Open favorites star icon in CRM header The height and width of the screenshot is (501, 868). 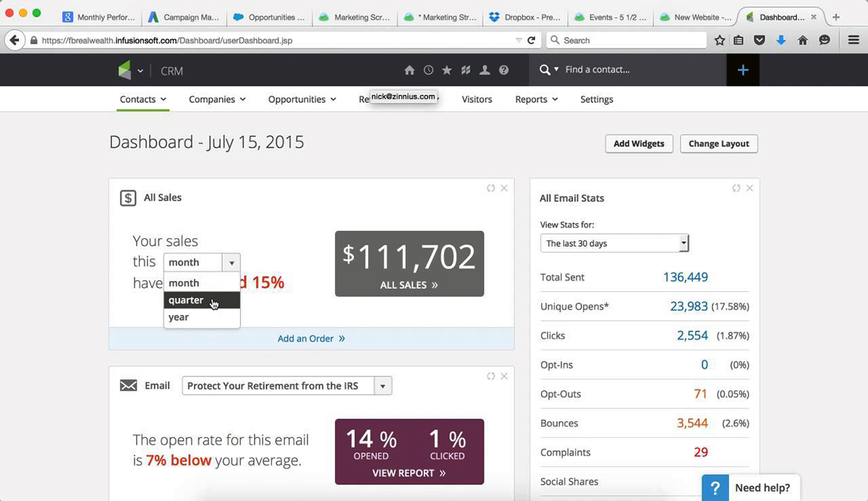coord(447,70)
